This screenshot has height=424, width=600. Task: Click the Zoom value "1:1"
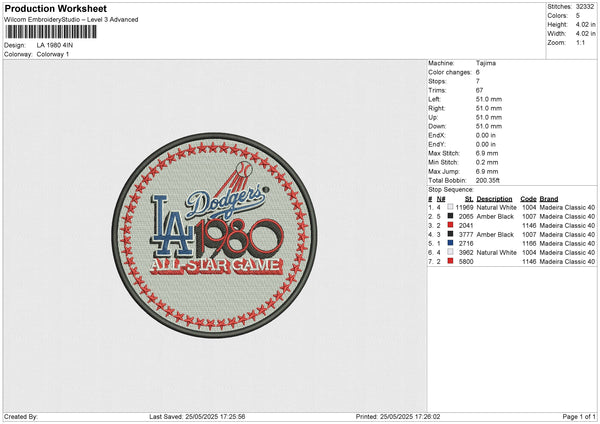tap(580, 42)
